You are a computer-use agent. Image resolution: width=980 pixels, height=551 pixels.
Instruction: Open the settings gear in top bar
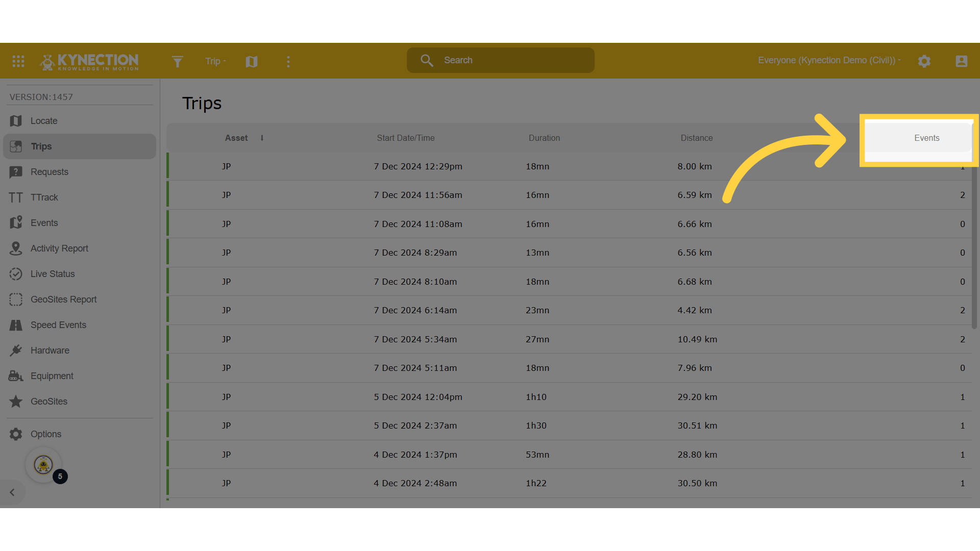pos(924,61)
